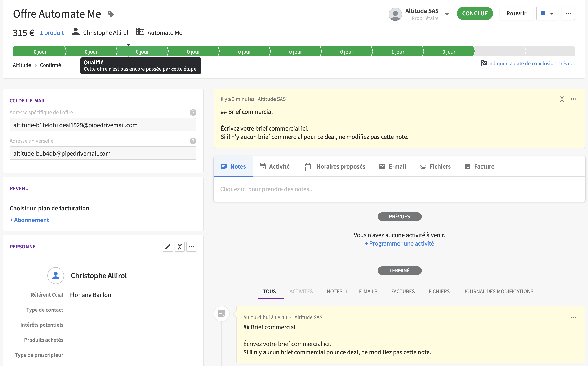
Task: Select the Qualifié stage in the pipeline bar
Action: (x=142, y=52)
